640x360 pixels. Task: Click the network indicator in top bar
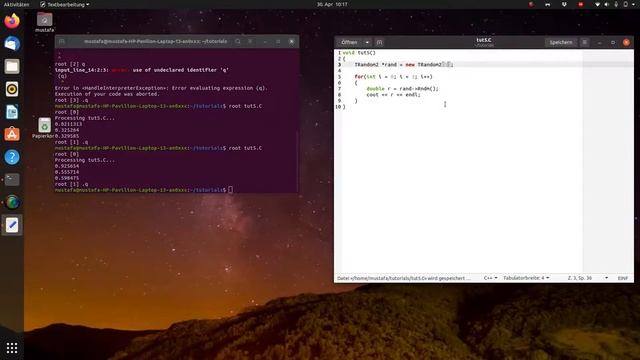[597, 4]
